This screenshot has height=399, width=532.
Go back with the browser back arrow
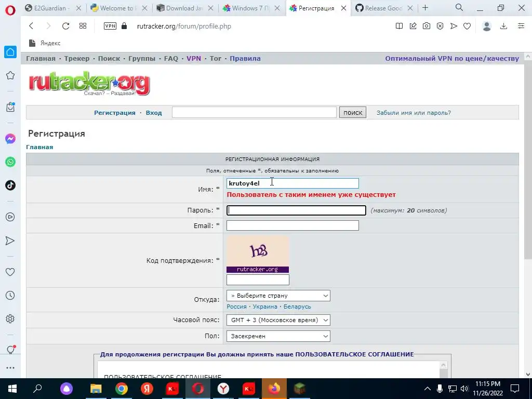coord(31,26)
